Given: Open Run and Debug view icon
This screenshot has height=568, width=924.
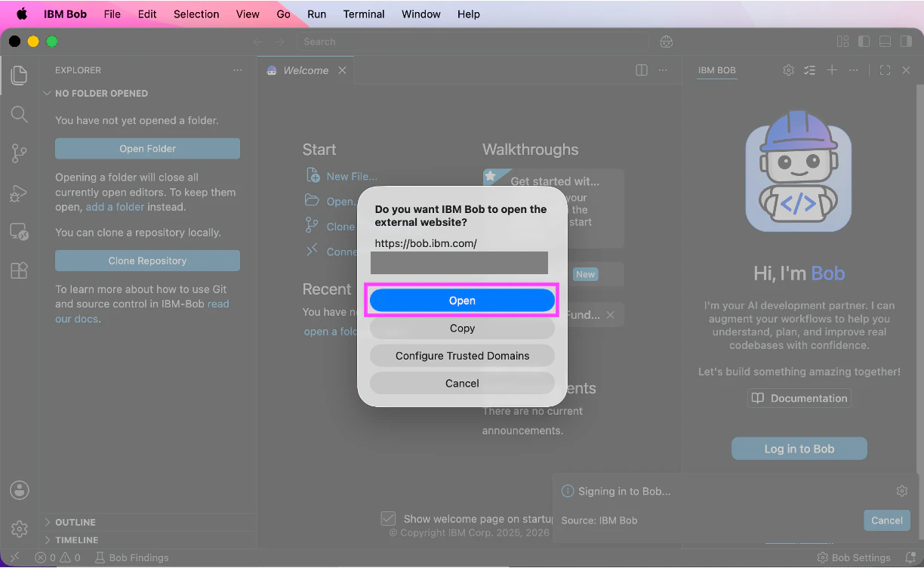Looking at the screenshot, I should click(x=20, y=193).
